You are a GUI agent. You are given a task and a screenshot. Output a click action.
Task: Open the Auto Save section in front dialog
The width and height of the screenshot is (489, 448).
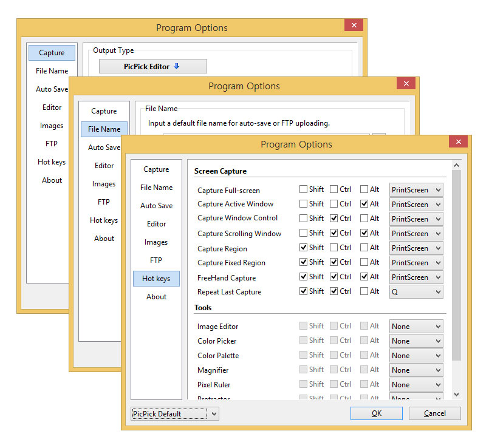[156, 206]
